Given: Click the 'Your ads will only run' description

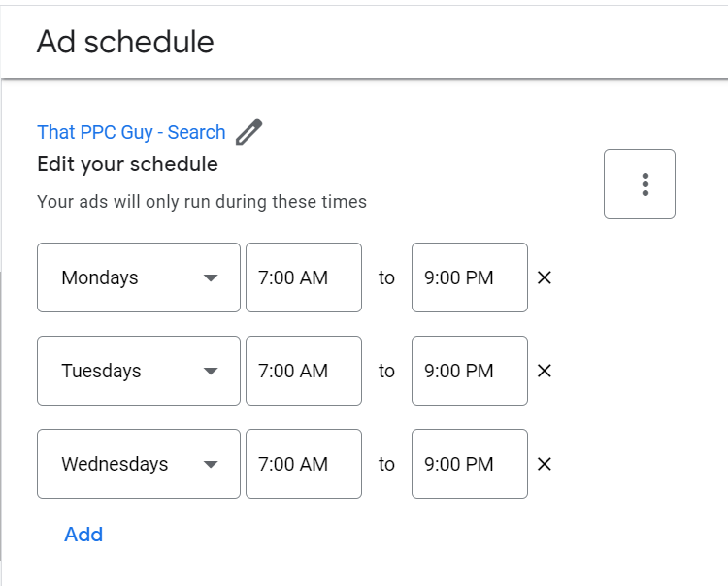Looking at the screenshot, I should pyautogui.click(x=202, y=202).
